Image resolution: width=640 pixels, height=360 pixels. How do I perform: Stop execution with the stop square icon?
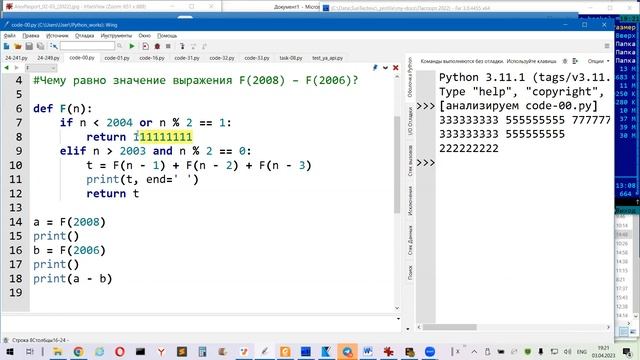click(168, 47)
